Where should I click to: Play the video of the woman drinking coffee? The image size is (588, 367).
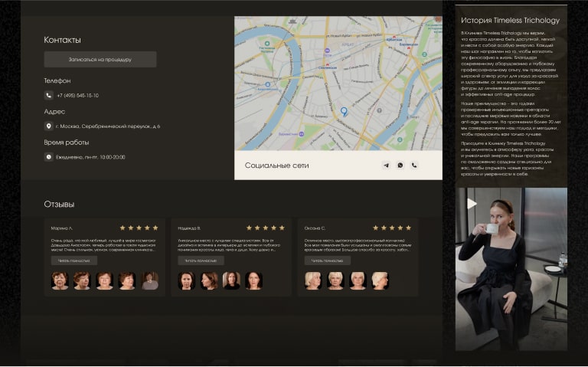tap(472, 204)
